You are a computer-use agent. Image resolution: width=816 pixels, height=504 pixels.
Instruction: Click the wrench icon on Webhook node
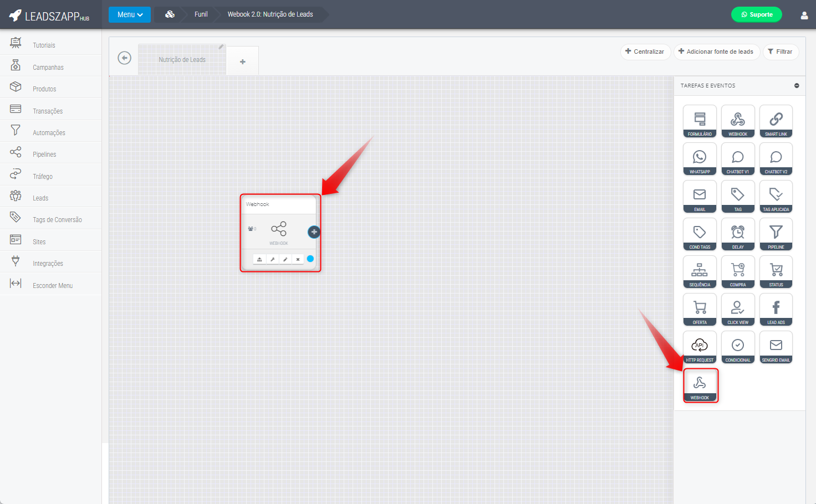(273, 259)
